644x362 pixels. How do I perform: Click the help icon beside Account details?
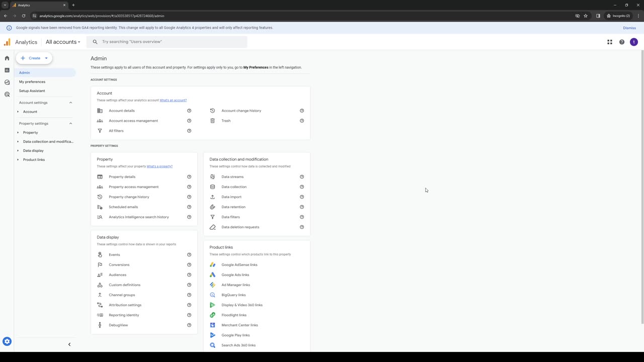pos(189,111)
